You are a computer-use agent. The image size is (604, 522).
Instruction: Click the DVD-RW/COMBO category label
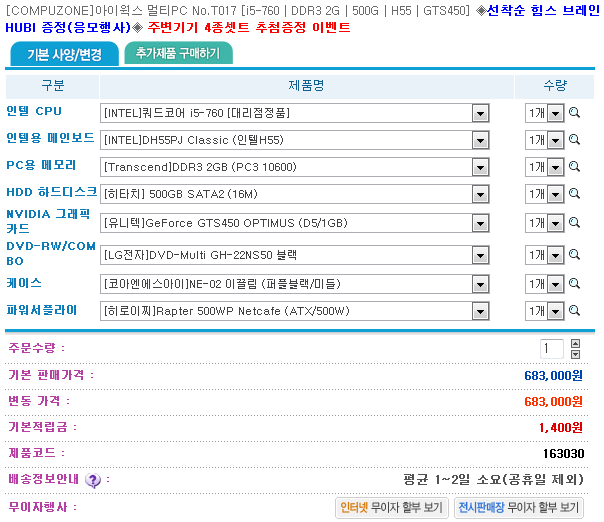click(51, 253)
